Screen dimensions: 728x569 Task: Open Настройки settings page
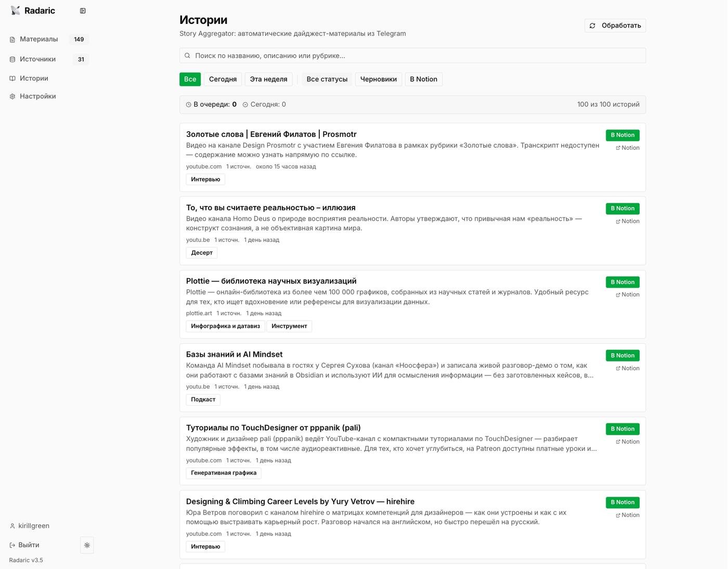pyautogui.click(x=37, y=96)
